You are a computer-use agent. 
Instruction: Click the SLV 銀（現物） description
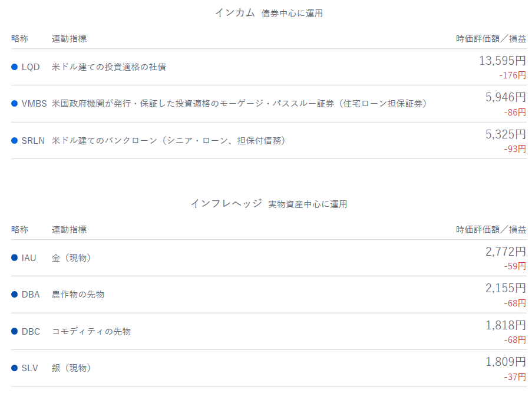(x=71, y=368)
